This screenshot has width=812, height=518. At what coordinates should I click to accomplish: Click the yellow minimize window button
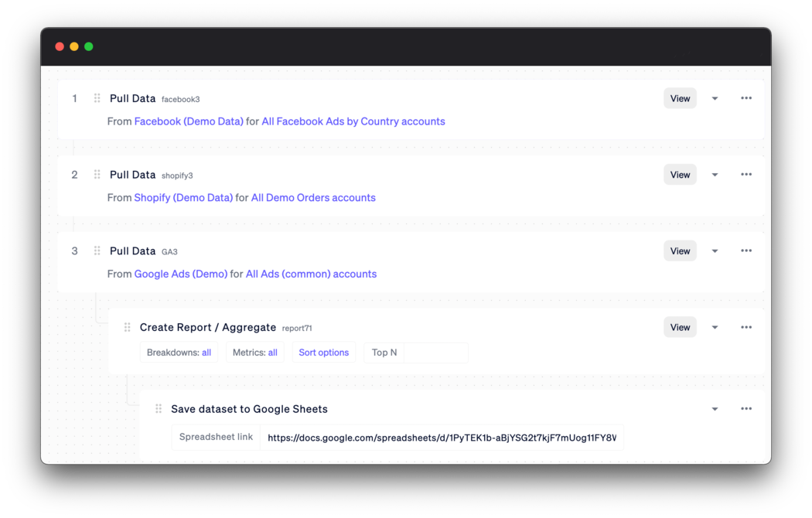coord(74,46)
